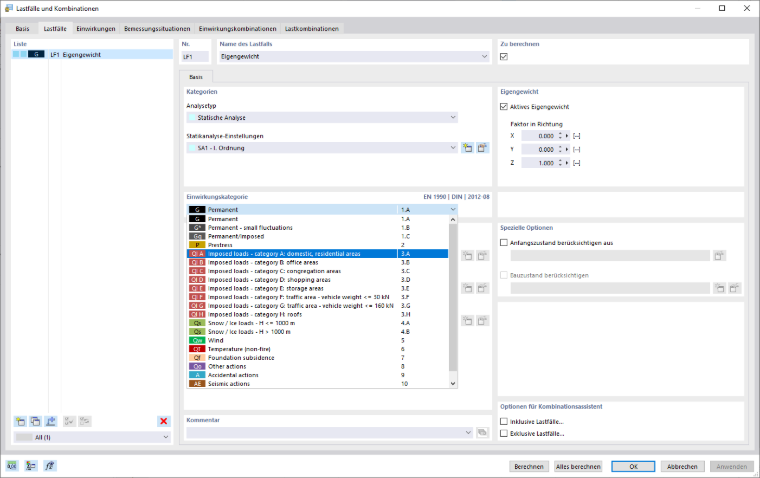Select Permanent - small fluctuations entry
This screenshot has height=478, width=760.
(x=317, y=227)
